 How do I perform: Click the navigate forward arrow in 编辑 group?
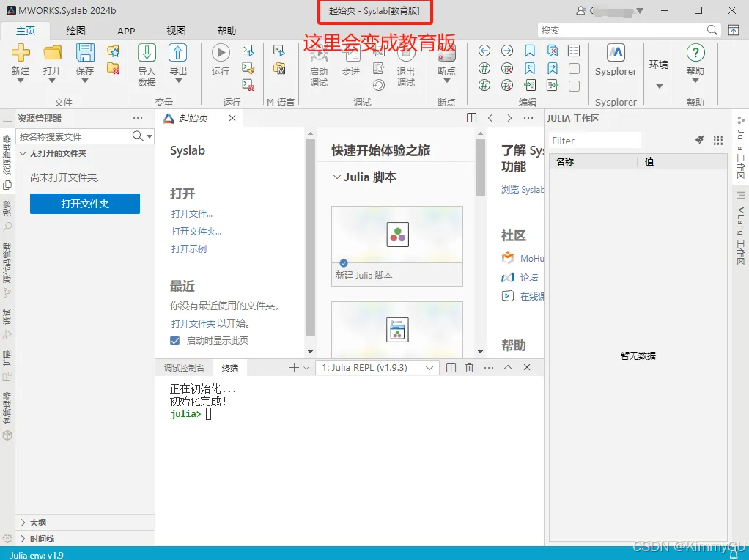click(x=507, y=51)
